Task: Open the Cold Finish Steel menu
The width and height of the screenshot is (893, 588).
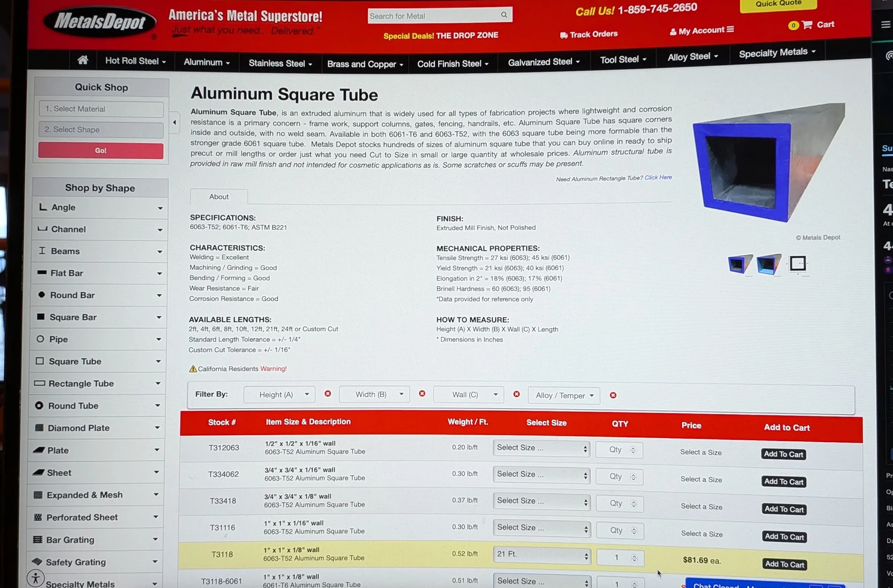Action: pyautogui.click(x=453, y=63)
